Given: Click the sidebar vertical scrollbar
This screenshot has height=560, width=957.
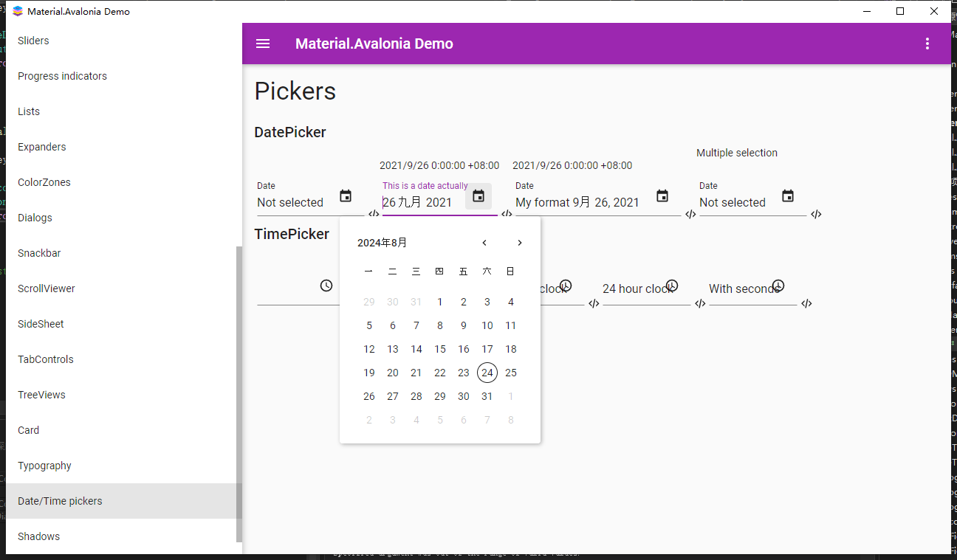Looking at the screenshot, I should [x=239, y=394].
